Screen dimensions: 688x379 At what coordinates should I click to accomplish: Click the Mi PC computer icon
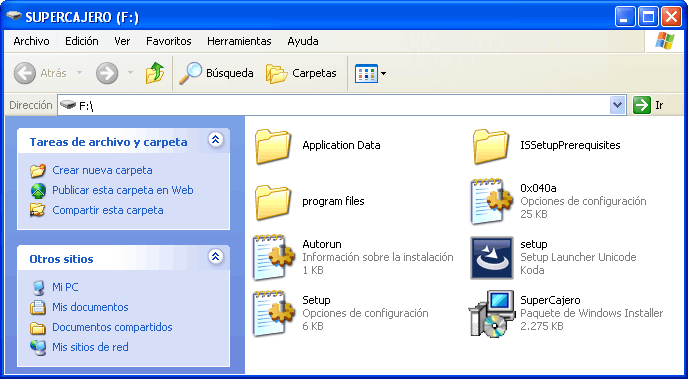[38, 287]
